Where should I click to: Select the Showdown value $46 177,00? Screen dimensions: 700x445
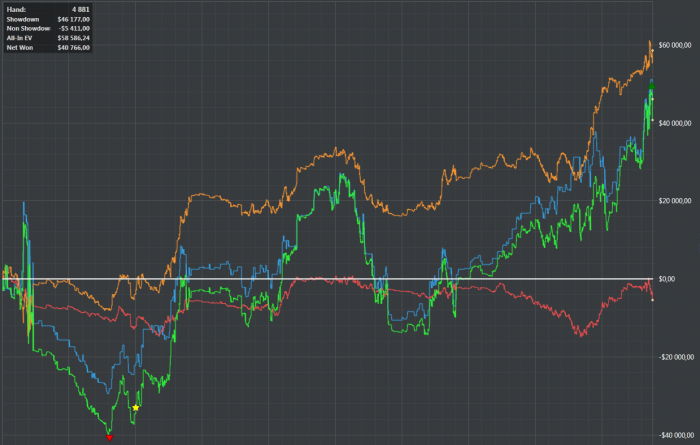(73, 19)
